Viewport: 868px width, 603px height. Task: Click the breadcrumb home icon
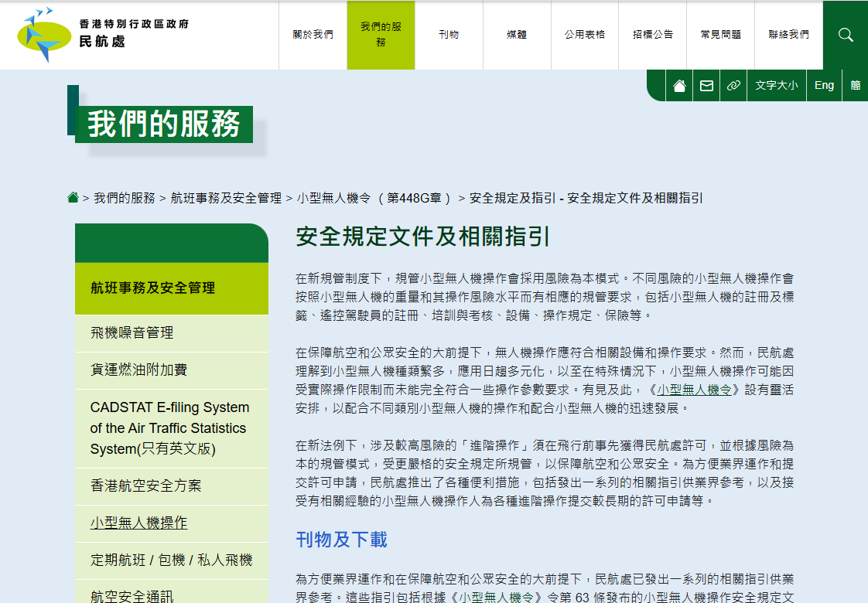point(73,198)
